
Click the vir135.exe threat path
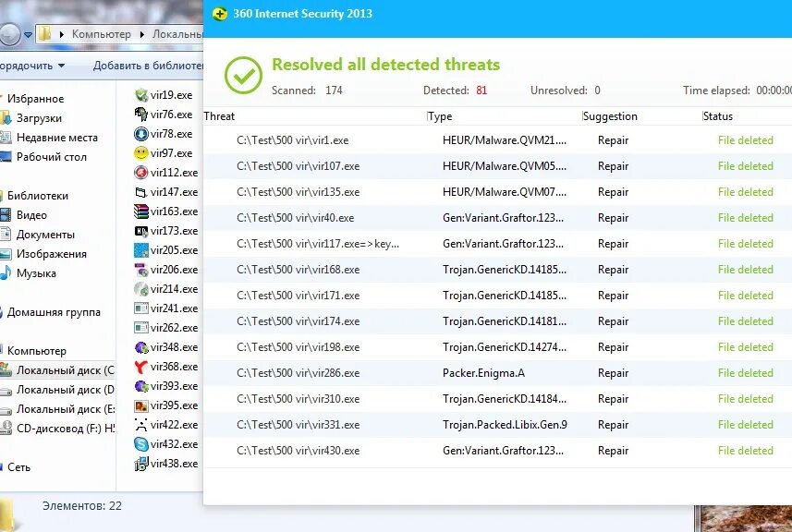click(x=298, y=192)
